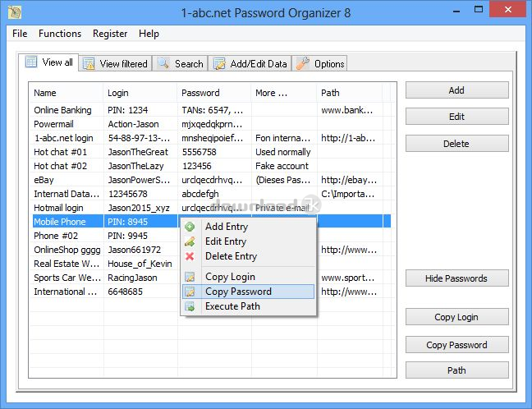The width and height of the screenshot is (532, 409).
Task: Click the green Add Entry icon in context menu
Action: tap(190, 227)
